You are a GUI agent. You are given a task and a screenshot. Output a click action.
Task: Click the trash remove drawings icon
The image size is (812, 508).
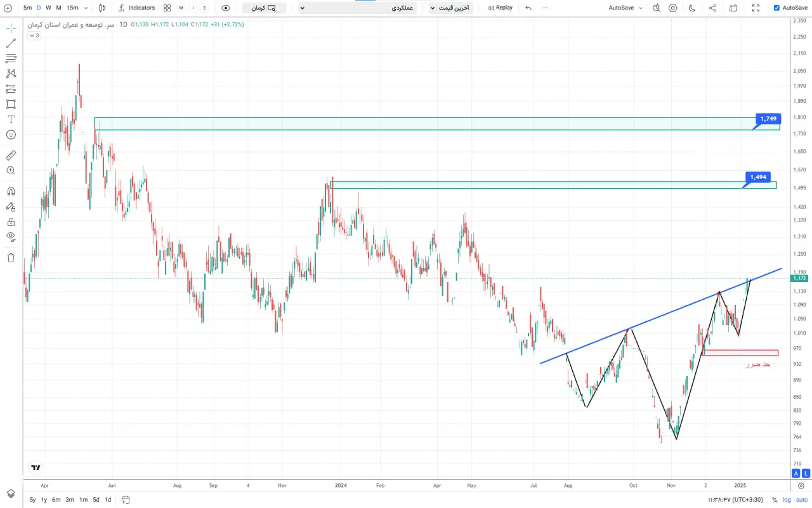[11, 257]
